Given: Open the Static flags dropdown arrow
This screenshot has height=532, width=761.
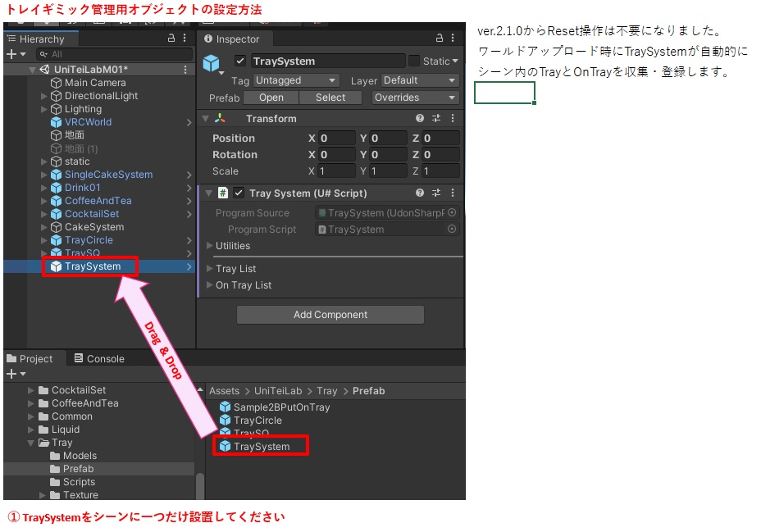Looking at the screenshot, I should tap(455, 61).
